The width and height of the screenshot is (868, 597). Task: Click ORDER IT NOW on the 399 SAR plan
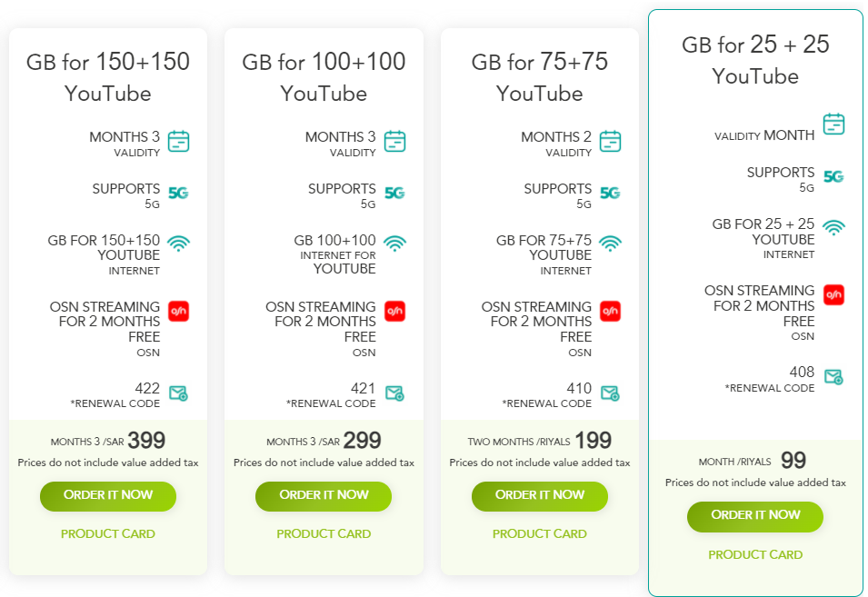[107, 496]
